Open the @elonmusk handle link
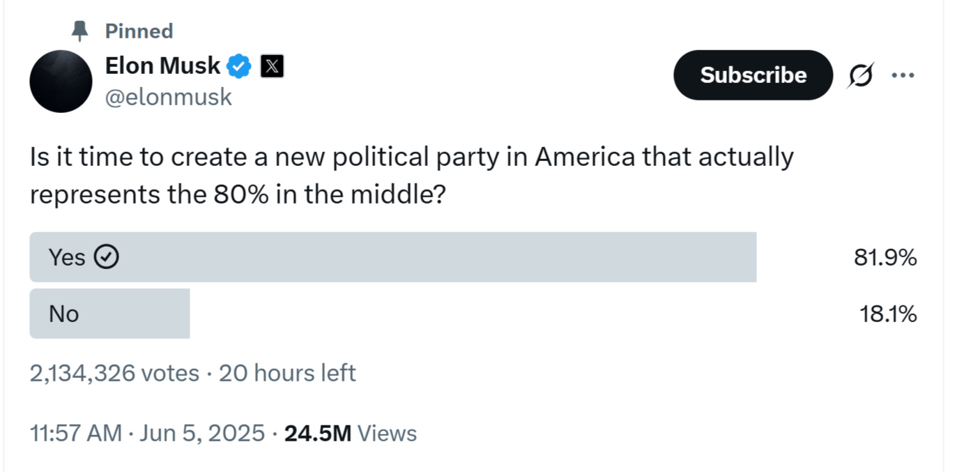 click(x=168, y=97)
